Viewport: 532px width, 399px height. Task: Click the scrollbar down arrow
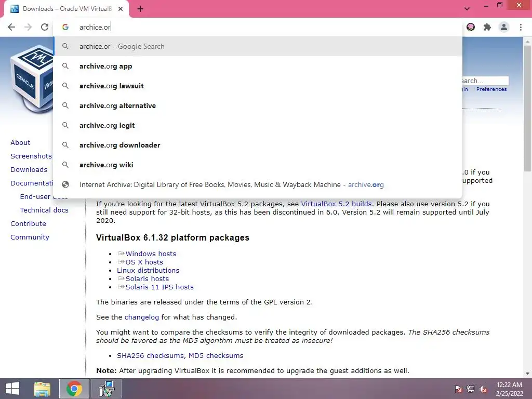527,374
